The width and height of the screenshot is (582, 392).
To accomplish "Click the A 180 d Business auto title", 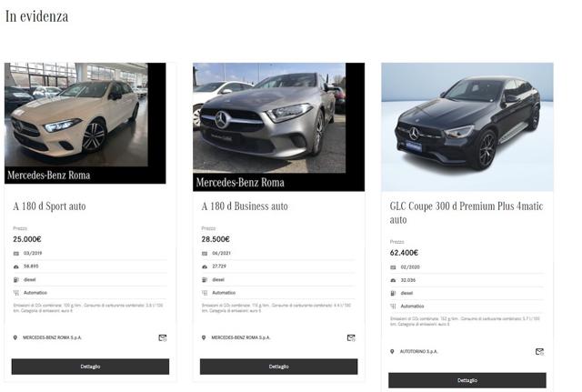I will pyautogui.click(x=245, y=206).
